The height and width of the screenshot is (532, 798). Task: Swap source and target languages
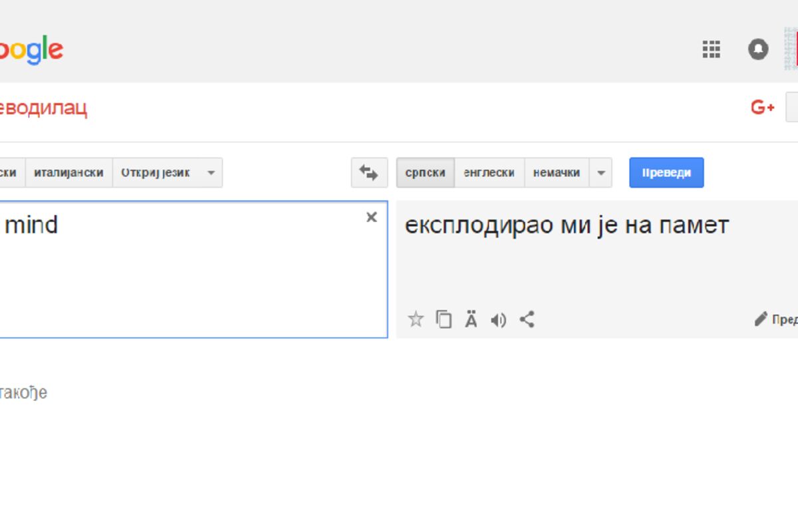[369, 173]
